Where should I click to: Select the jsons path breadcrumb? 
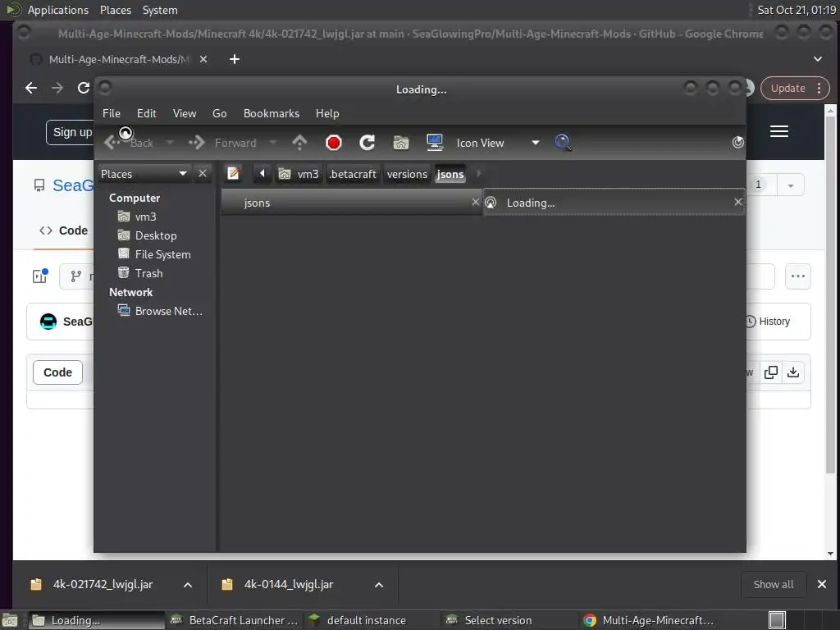[450, 174]
